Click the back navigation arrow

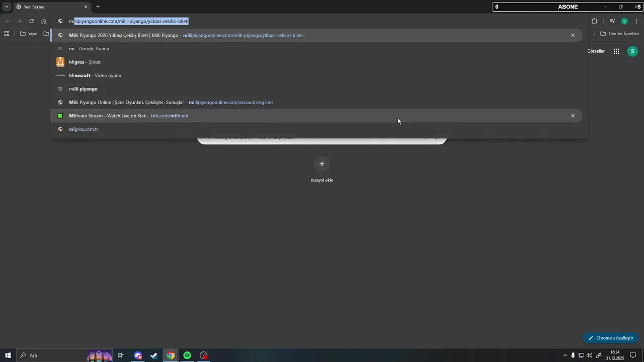pyautogui.click(x=7, y=21)
